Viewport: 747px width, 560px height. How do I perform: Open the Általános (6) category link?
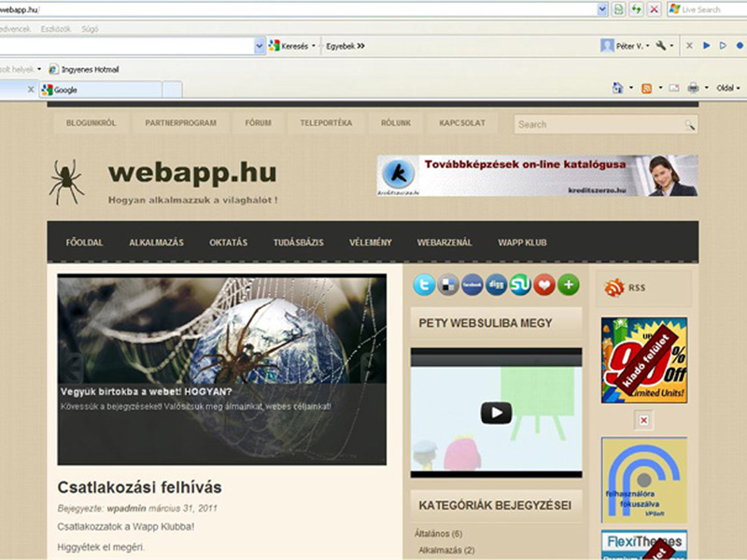coord(438,534)
